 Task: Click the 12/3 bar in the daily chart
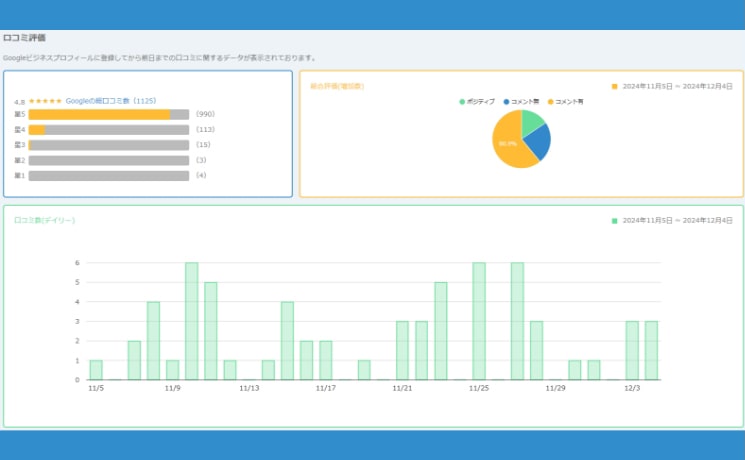pyautogui.click(x=632, y=351)
